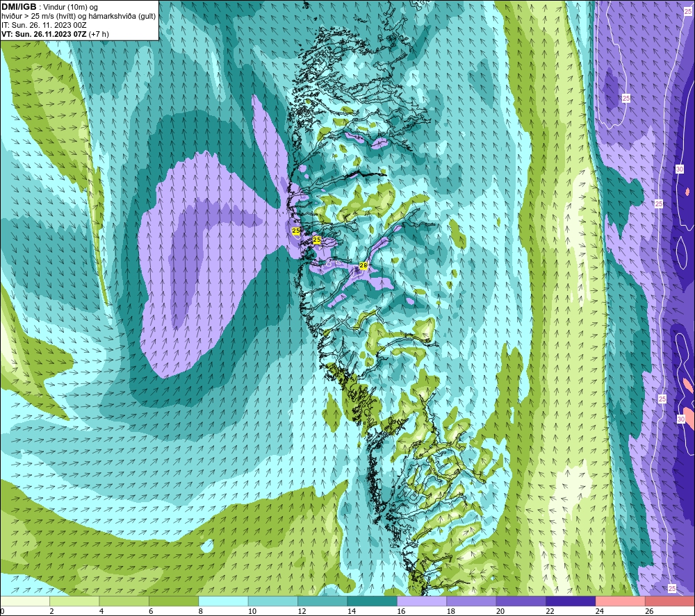Click the '0' tick label on the color scale
Image resolution: width=695 pixels, height=616 pixels.
pyautogui.click(x=2, y=611)
